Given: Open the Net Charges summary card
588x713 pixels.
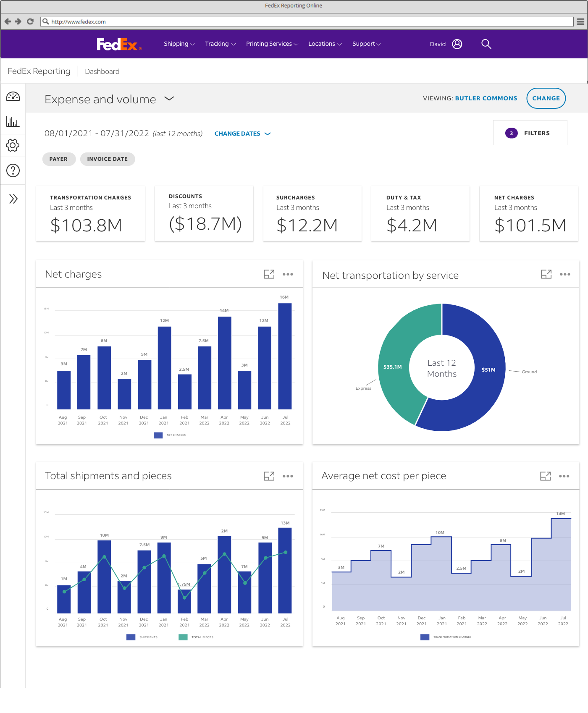Looking at the screenshot, I should pyautogui.click(x=529, y=214).
